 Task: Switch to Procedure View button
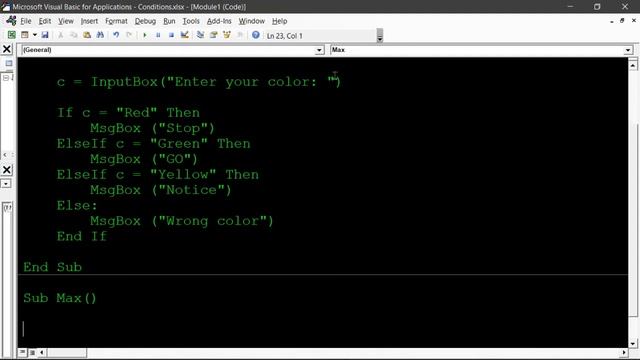pos(22,352)
